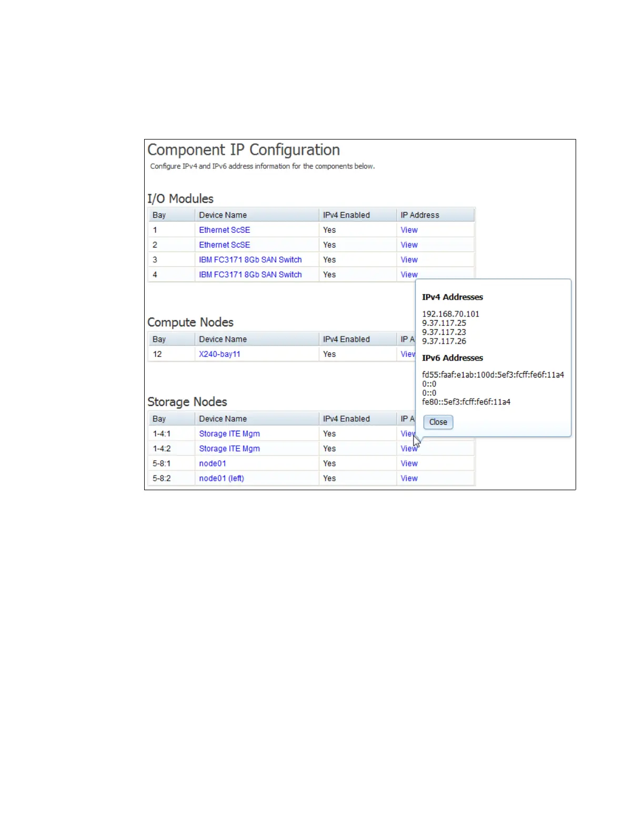Select IPv4 address 192.168.70.101
Image resolution: width=644 pixels, height=834 pixels.
coord(450,314)
